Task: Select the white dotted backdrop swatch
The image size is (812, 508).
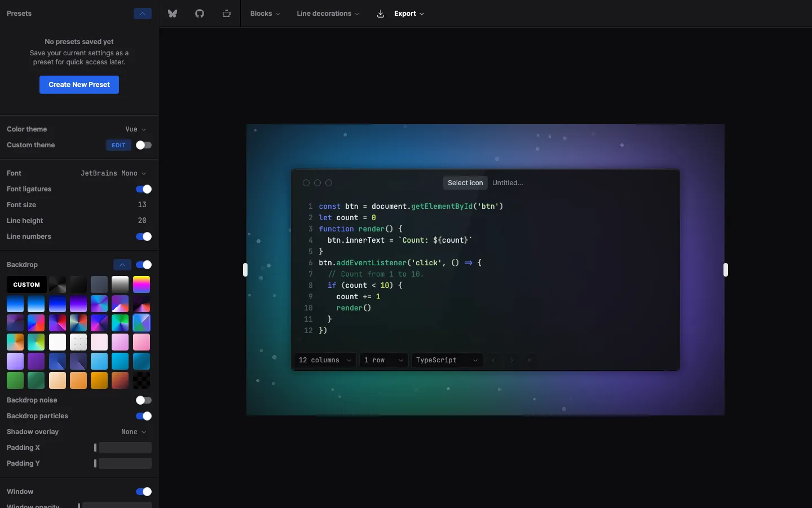Action: [x=78, y=342]
